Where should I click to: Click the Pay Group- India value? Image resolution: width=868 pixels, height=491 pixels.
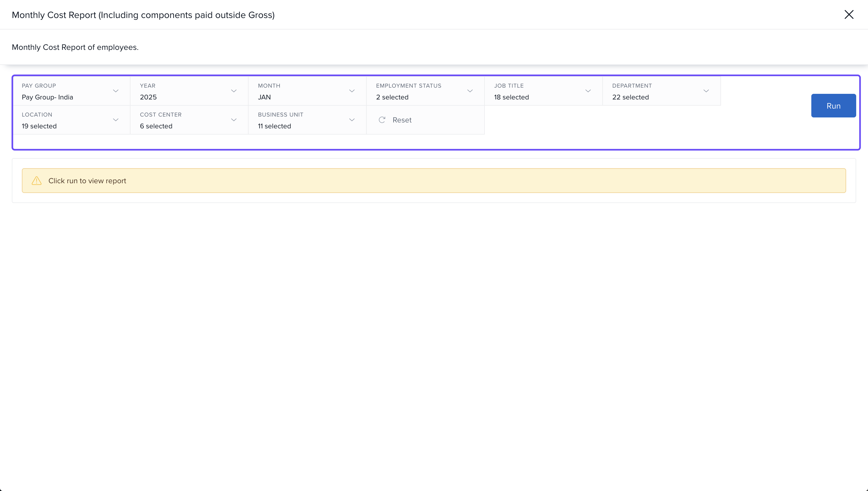click(x=48, y=97)
